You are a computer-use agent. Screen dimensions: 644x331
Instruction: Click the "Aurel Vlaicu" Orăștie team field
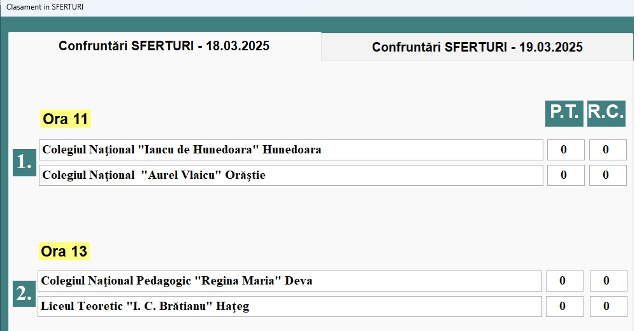coord(290,176)
